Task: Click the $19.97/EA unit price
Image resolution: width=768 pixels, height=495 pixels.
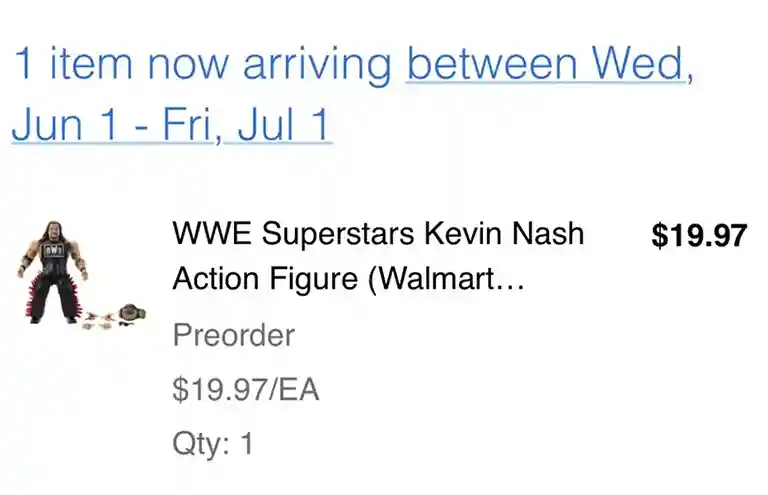Action: click(246, 389)
